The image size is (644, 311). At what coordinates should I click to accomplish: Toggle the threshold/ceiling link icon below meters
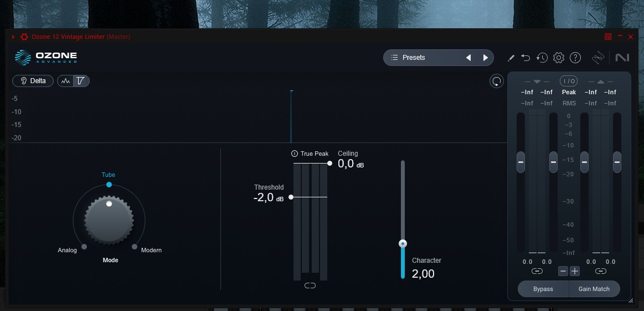coord(310,285)
